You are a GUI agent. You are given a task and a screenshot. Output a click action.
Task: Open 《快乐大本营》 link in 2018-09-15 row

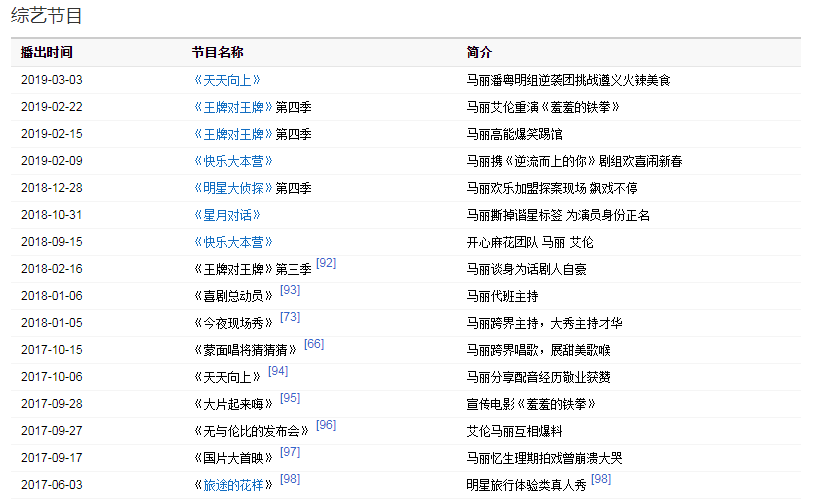click(x=233, y=242)
